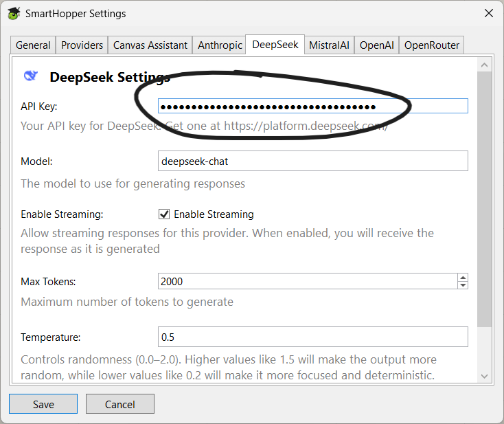Toggle the Enable Streaming checkbox
Viewport: 504px width, 424px height.
(x=164, y=214)
